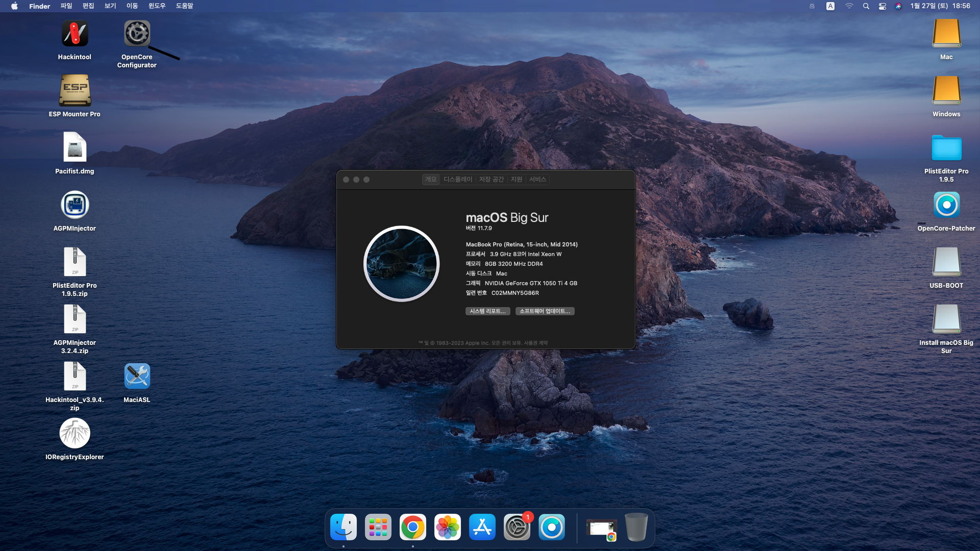Open the OpenCore Configurator desktop icon
The height and width of the screenshot is (551, 980).
(137, 34)
